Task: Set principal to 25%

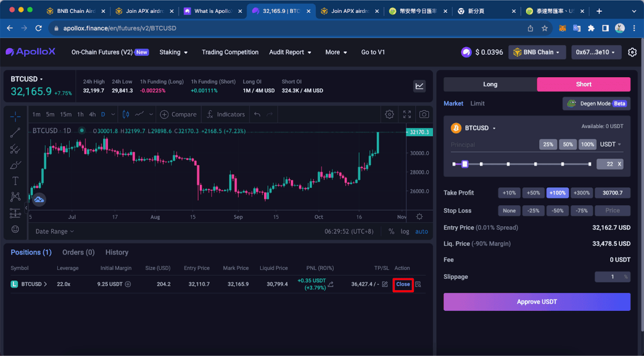Action: [x=548, y=144]
